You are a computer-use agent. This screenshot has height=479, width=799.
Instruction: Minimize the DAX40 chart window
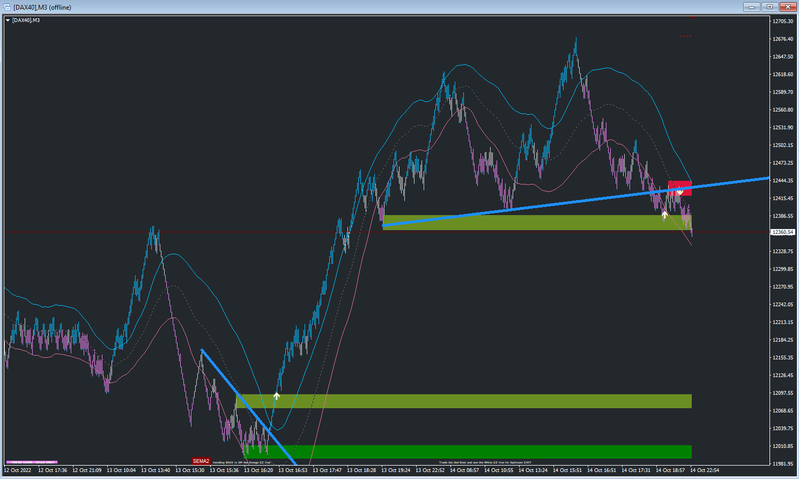coord(751,7)
